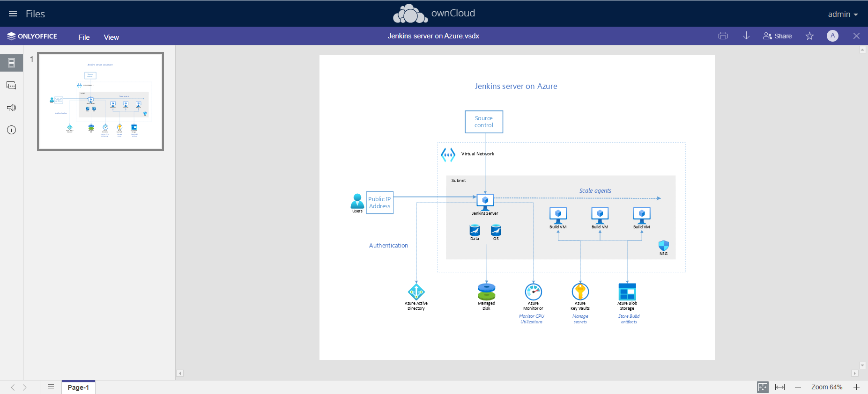Click the vertical scrollbar down arrow
Viewport: 868px width, 394px height.
862,365
